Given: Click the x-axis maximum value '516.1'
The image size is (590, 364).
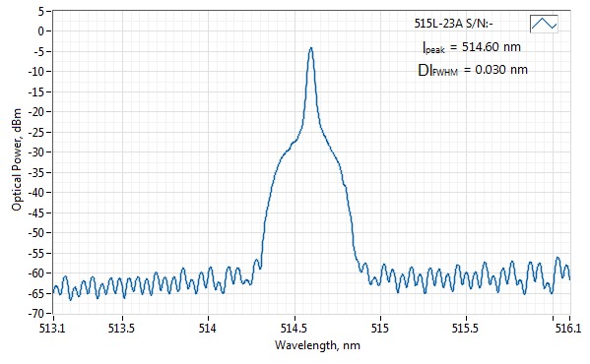Looking at the screenshot, I should (x=568, y=329).
